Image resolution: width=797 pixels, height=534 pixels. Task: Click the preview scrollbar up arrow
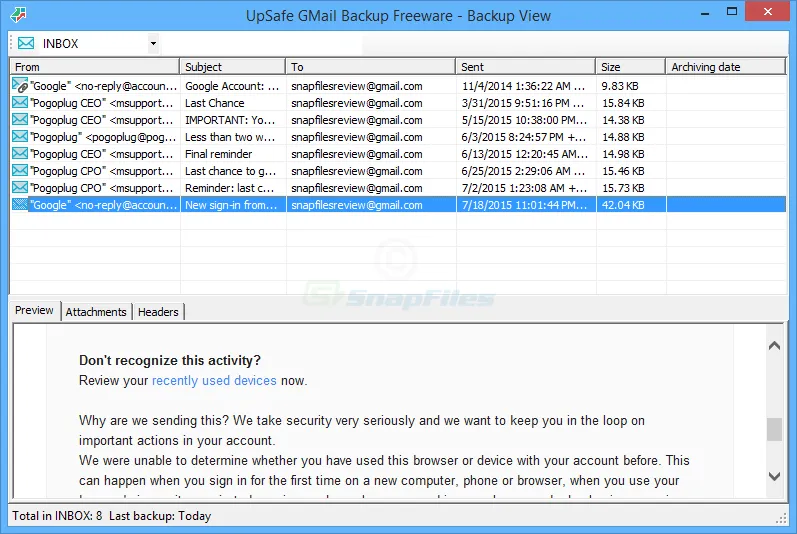(774, 346)
